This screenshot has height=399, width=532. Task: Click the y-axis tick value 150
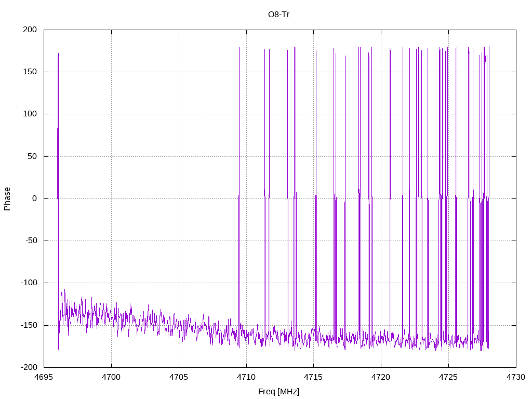coord(30,72)
